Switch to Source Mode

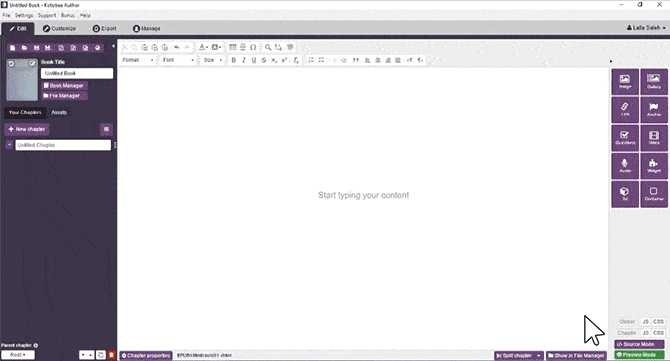pos(639,344)
